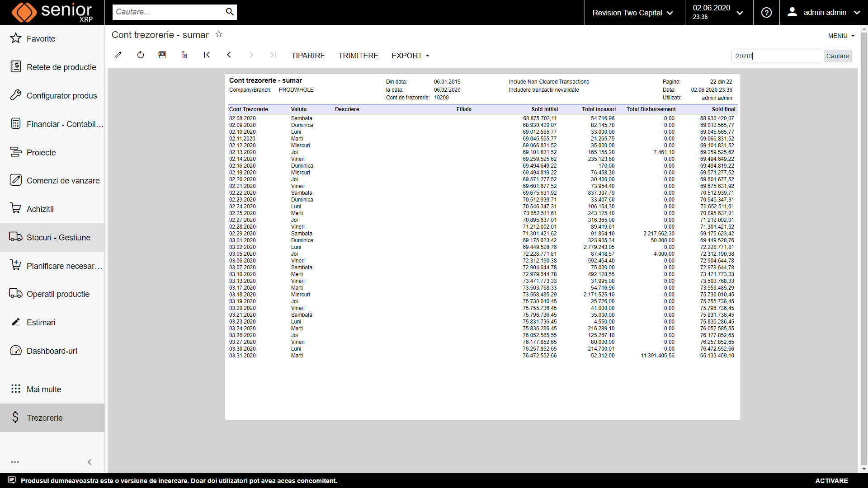This screenshot has width=868, height=488.
Task: Click the search magnifier icon
Action: [x=230, y=12]
